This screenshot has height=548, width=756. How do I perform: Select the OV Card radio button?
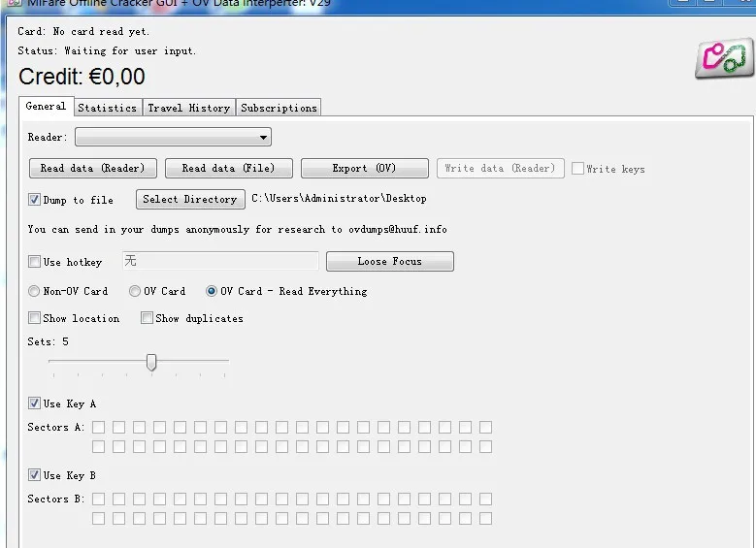[x=135, y=291]
